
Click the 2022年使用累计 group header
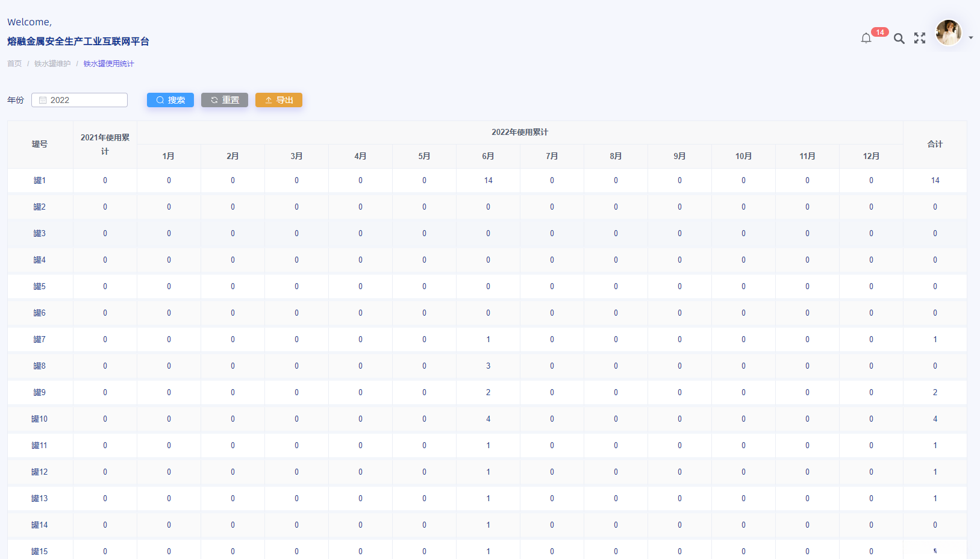coord(520,133)
